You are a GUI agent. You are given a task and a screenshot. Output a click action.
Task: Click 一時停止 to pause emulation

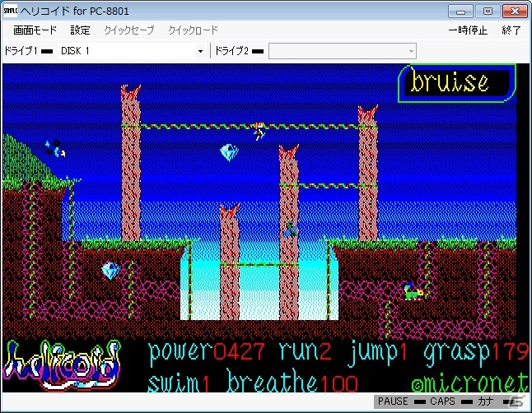click(468, 30)
